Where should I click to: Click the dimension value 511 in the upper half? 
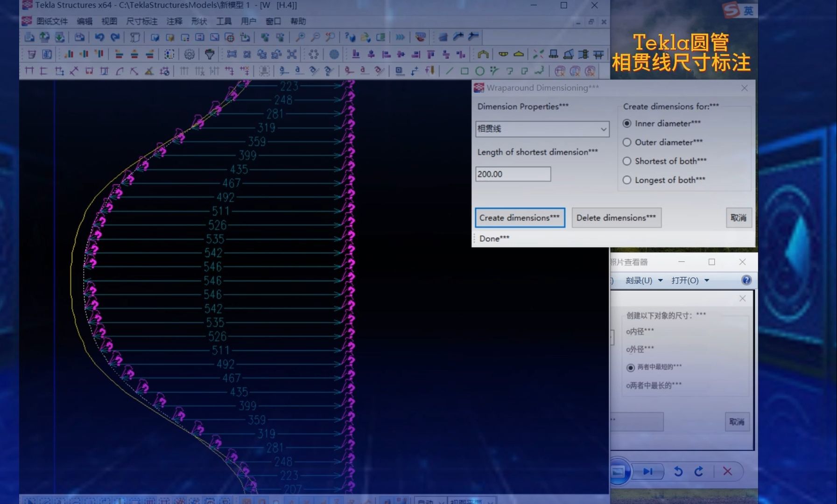click(x=221, y=211)
